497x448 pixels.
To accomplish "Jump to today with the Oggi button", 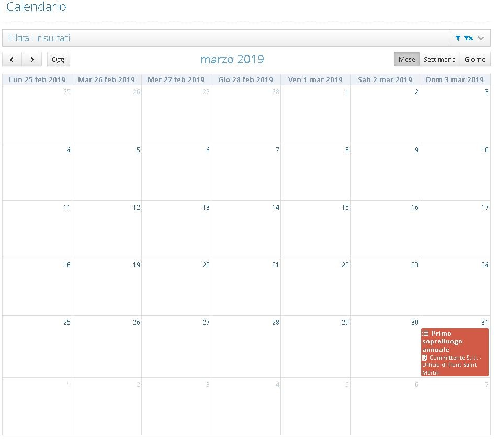I will pyautogui.click(x=59, y=59).
